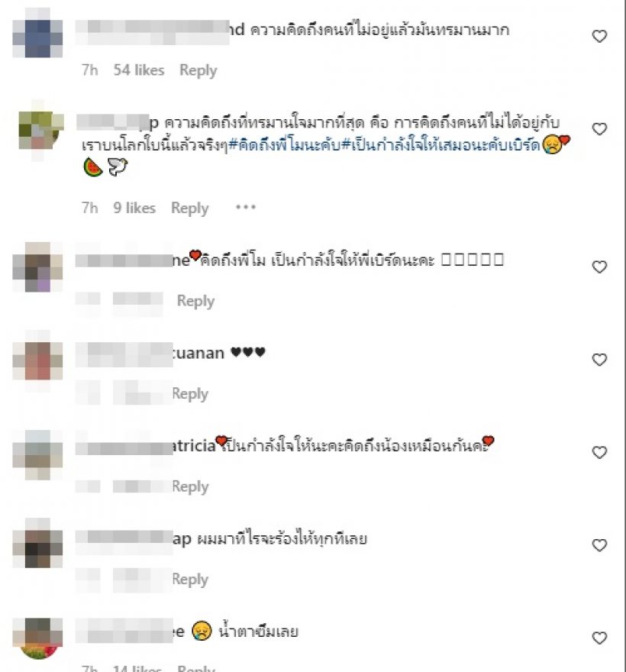The width and height of the screenshot is (626, 672).
Task: Open the #เป็นกำลังใจให้เสมอนะคับเบิร์ด hashtag
Action: pyautogui.click(x=440, y=145)
